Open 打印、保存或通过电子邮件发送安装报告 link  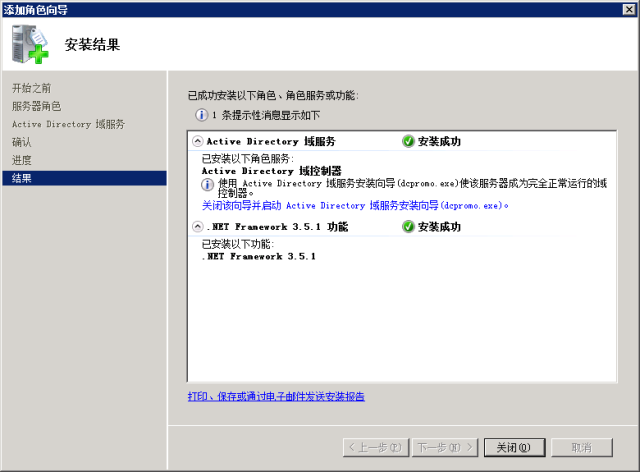pyautogui.click(x=276, y=396)
